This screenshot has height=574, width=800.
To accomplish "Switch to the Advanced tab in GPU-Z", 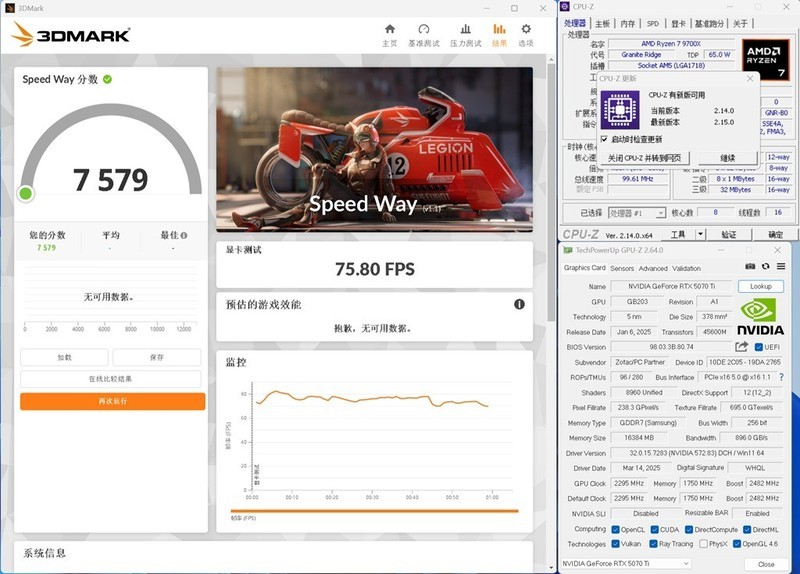I will [653, 268].
